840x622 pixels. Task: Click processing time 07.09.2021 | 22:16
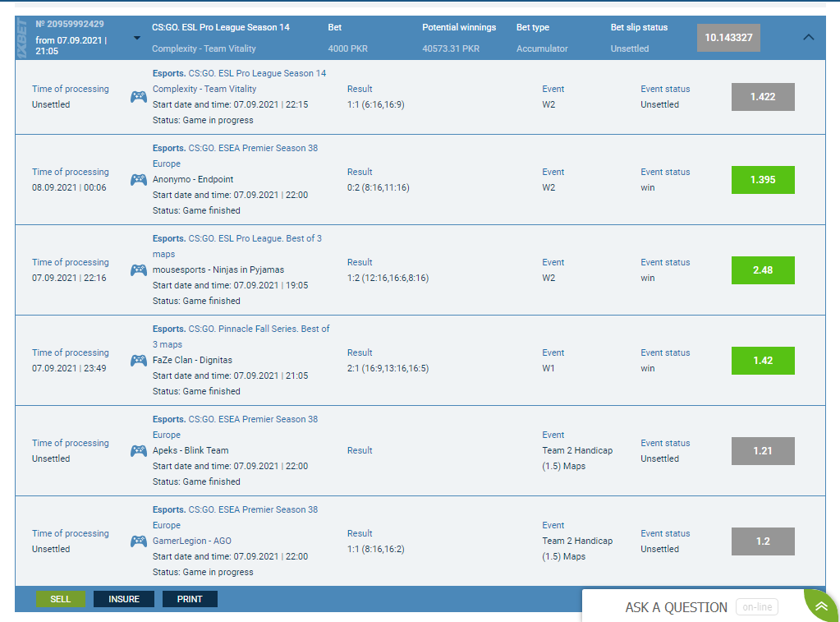[69, 278]
